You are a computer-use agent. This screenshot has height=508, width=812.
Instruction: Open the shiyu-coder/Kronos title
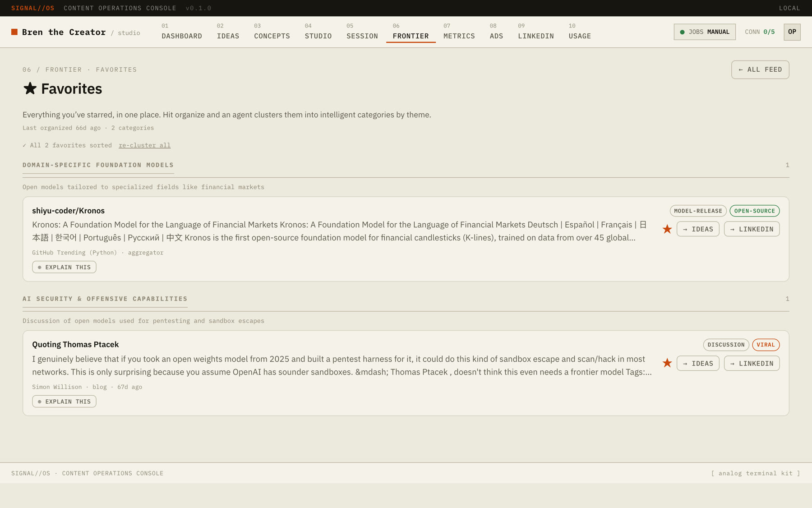pyautogui.click(x=68, y=211)
